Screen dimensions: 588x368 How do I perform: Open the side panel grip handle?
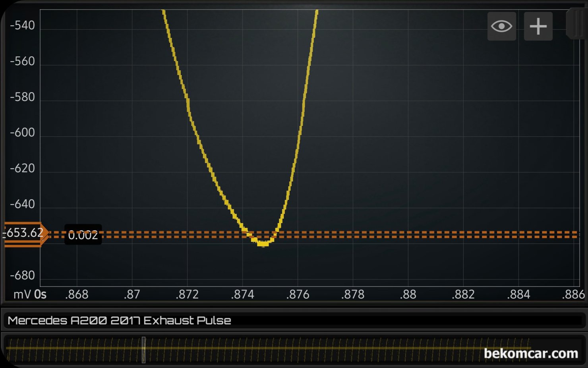[x=576, y=23]
